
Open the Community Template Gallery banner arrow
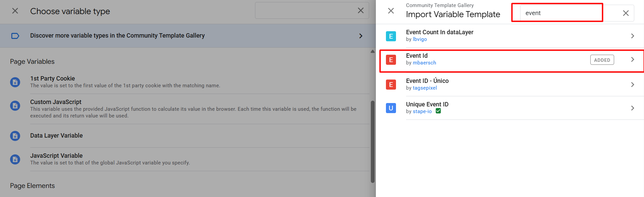click(361, 36)
